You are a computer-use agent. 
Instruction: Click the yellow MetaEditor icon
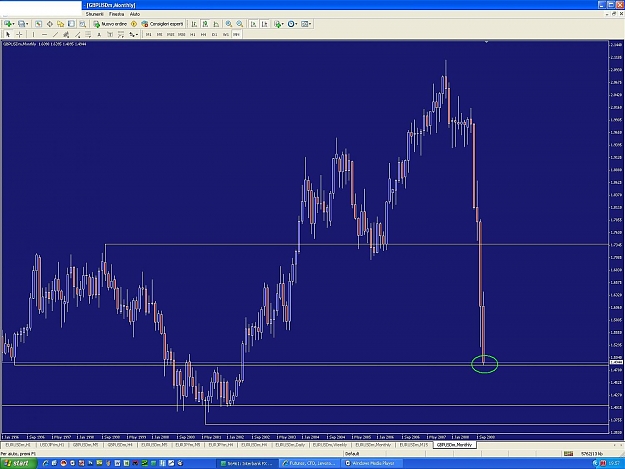(x=134, y=24)
